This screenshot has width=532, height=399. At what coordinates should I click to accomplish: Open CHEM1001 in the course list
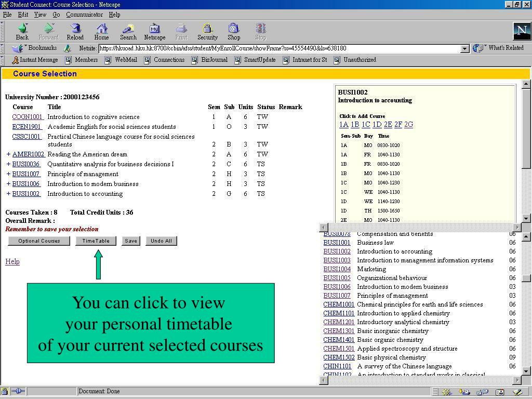tap(339, 304)
